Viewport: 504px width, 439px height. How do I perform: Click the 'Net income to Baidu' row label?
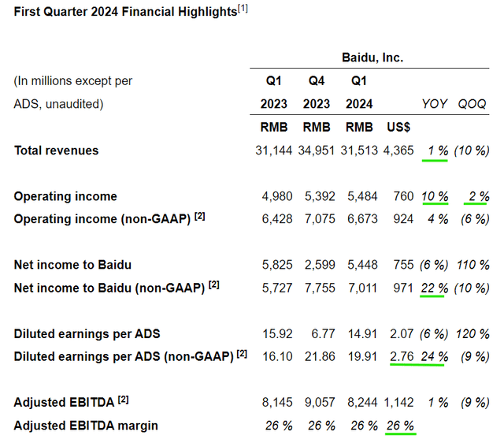click(x=72, y=265)
